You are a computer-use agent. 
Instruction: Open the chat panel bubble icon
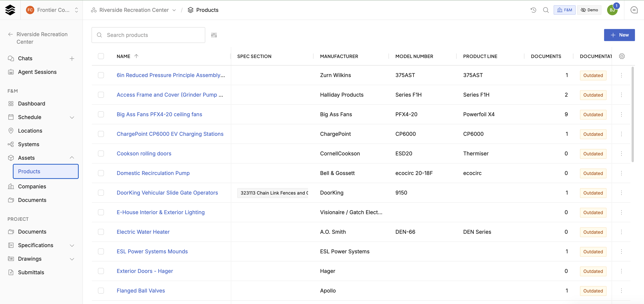(x=634, y=10)
